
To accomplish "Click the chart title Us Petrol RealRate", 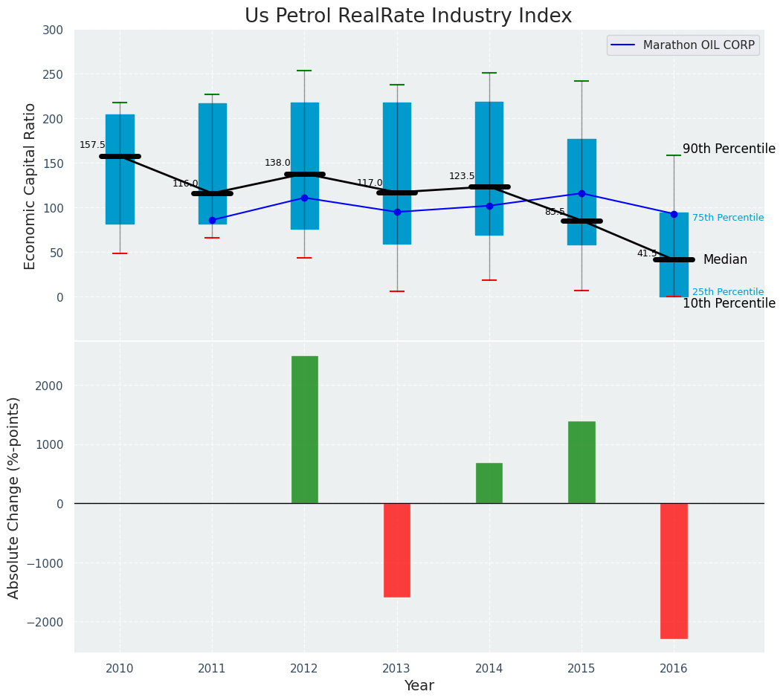I will (408, 16).
